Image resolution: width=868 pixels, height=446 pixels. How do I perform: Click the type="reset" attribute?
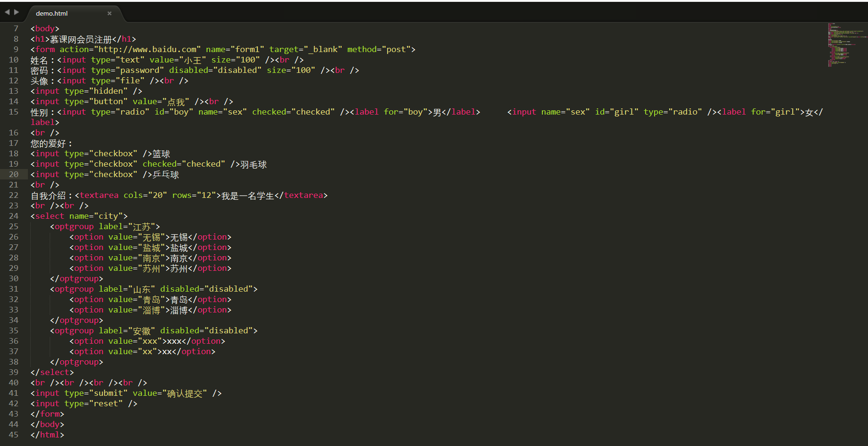click(x=94, y=403)
